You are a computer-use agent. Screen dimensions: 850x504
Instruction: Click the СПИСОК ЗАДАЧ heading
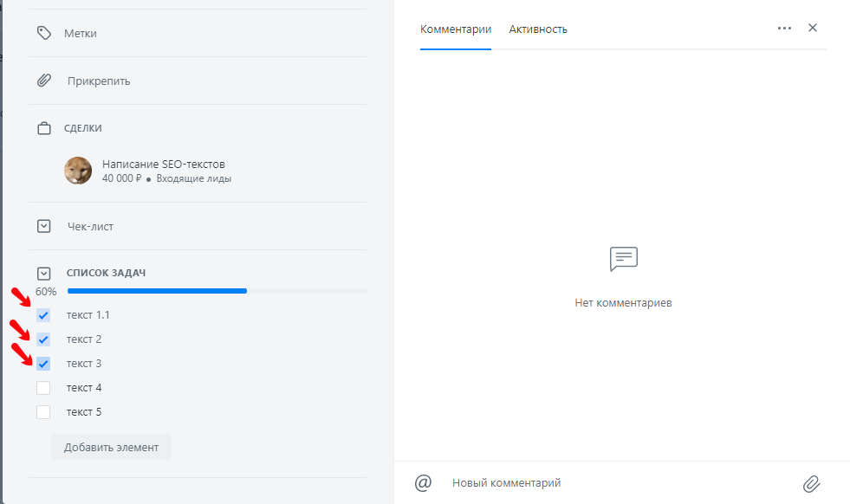coord(107,273)
